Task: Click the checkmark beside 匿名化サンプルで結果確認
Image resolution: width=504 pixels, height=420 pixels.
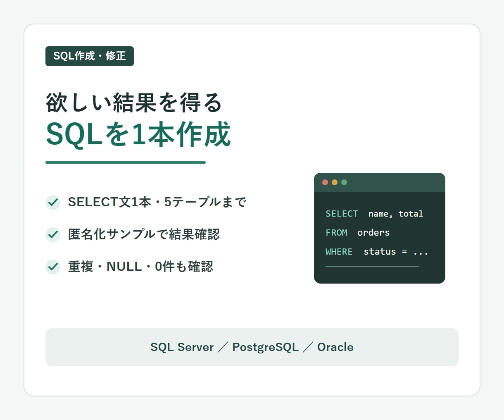Action: pyautogui.click(x=53, y=235)
